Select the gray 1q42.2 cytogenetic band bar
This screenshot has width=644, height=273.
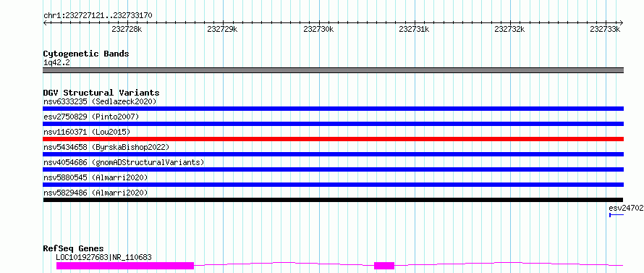[334, 70]
